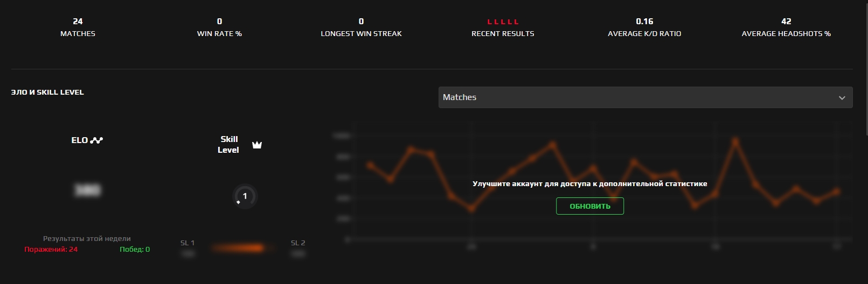Open the Matches dropdown

[x=645, y=97]
